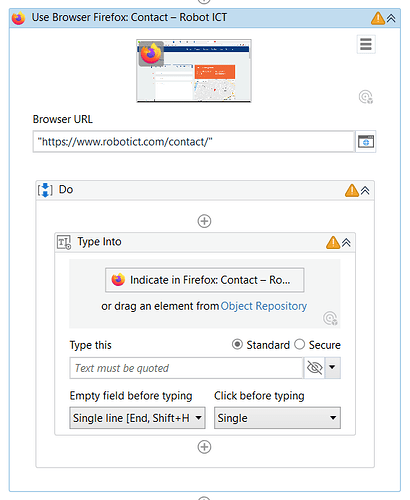Open the Object Repository link
Screen dimensions: 410x500
pos(264,306)
